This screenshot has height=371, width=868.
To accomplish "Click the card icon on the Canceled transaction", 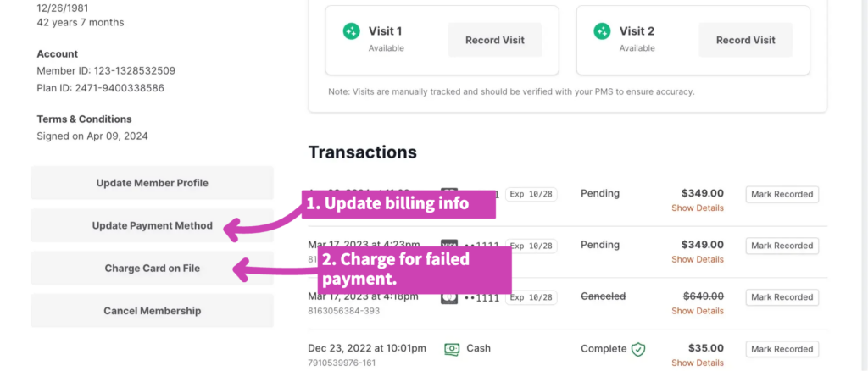I will [x=449, y=297].
